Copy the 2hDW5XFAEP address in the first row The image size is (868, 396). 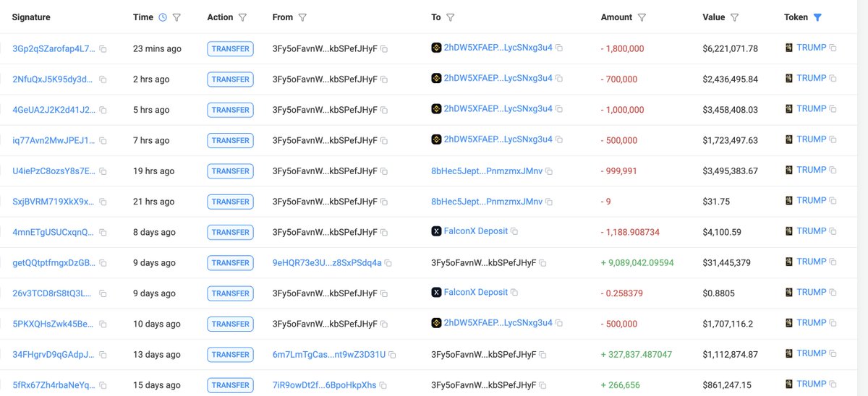click(559, 48)
